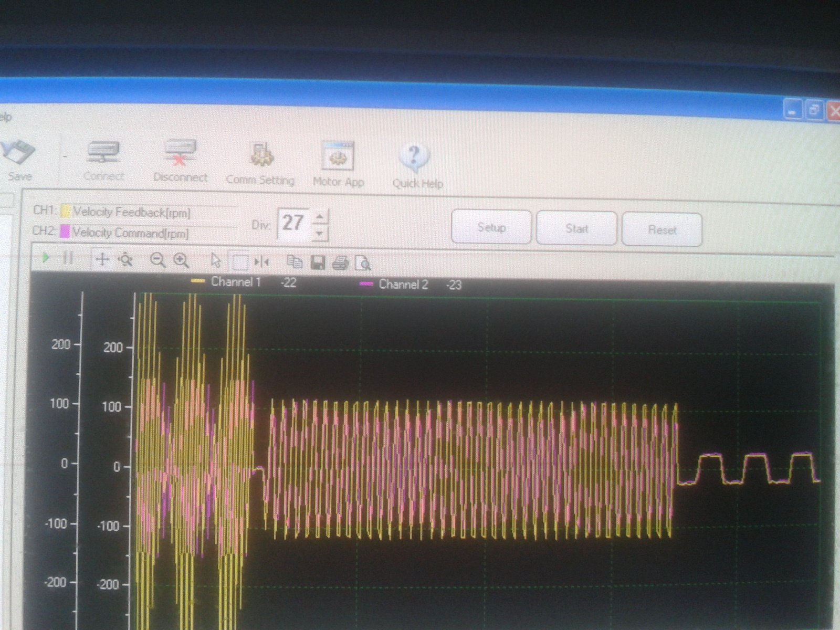Click the Channel 2 legend label
The height and width of the screenshot is (630, 840).
pyautogui.click(x=403, y=285)
